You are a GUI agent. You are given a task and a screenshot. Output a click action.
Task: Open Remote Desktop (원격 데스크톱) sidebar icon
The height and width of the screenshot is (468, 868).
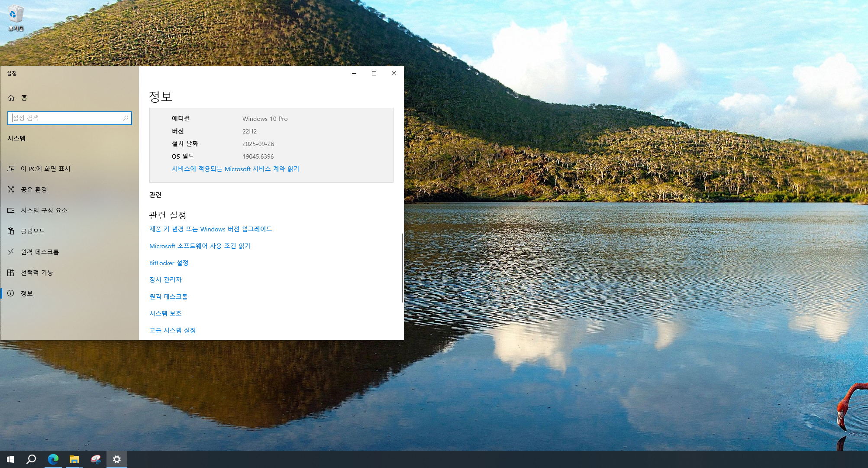[11, 252]
